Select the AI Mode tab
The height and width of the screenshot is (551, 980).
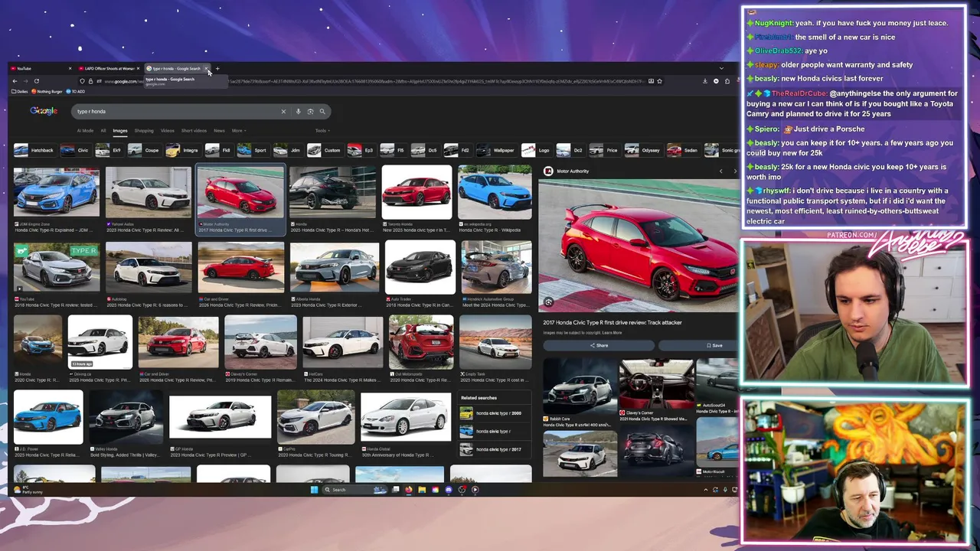coord(85,131)
